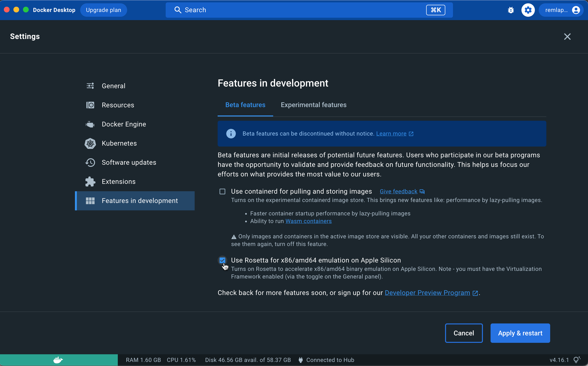This screenshot has width=588, height=366.
Task: Open Software updates via clock icon
Action: coord(90,162)
